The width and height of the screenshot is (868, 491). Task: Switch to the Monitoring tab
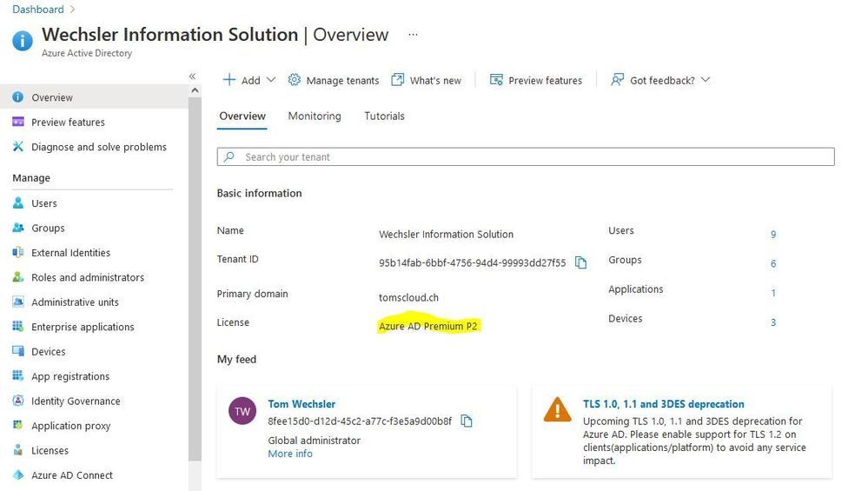pos(315,116)
